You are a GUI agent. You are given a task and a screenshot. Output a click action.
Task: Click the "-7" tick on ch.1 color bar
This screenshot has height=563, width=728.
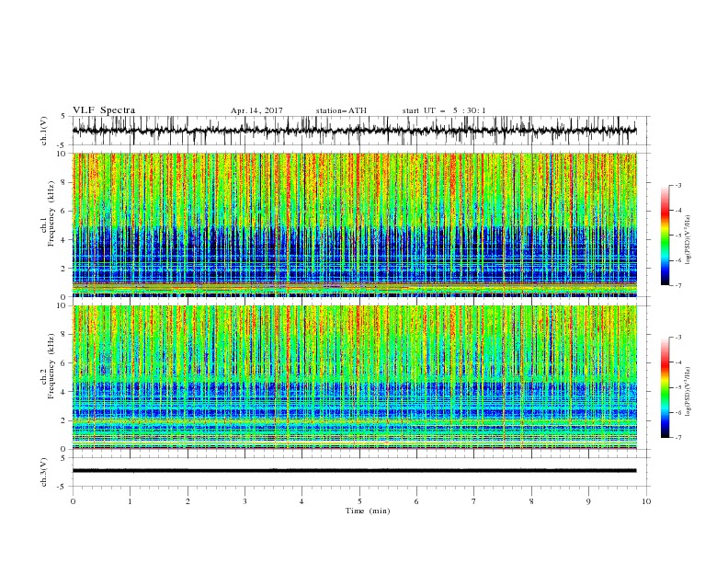point(678,286)
